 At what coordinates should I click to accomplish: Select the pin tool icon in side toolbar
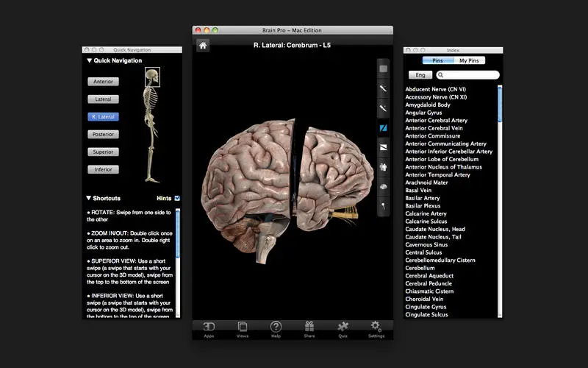(x=383, y=206)
